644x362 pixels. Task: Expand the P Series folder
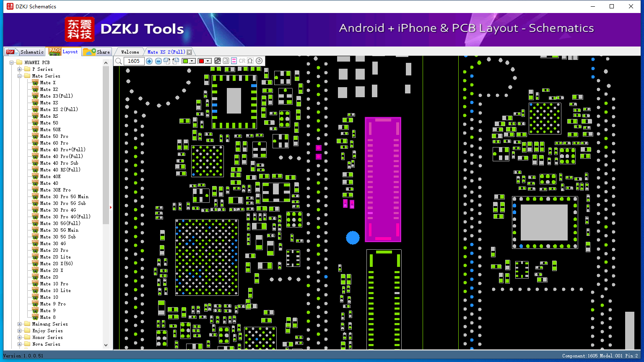[20, 69]
